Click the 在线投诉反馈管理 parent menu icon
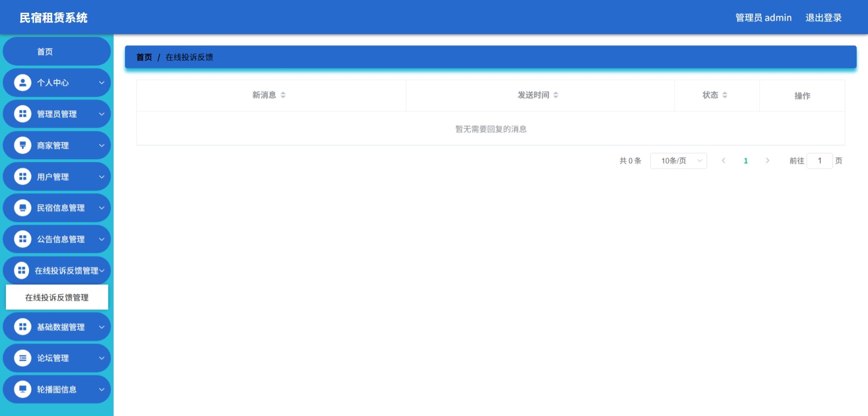 [x=21, y=270]
